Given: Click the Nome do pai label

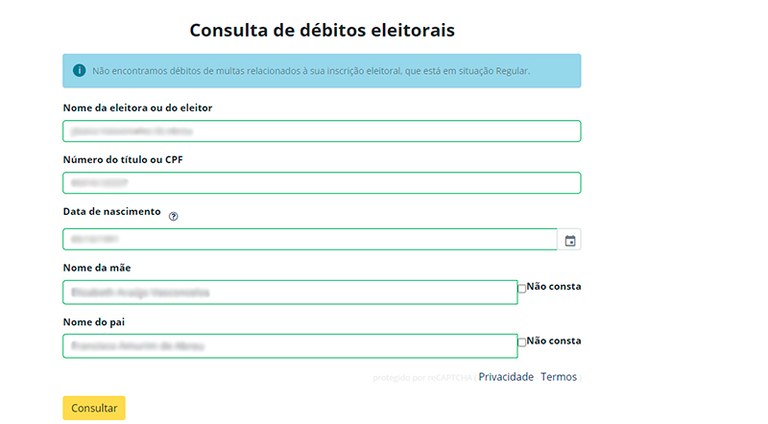Looking at the screenshot, I should [94, 321].
